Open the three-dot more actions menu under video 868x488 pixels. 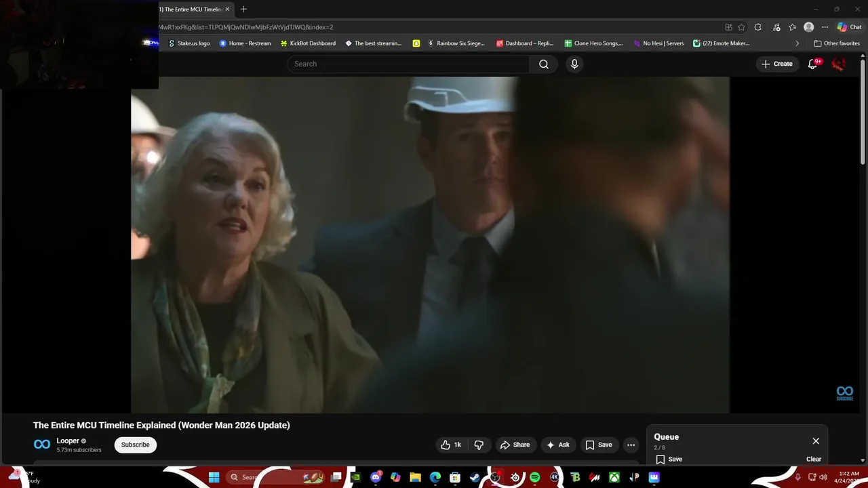click(x=631, y=445)
